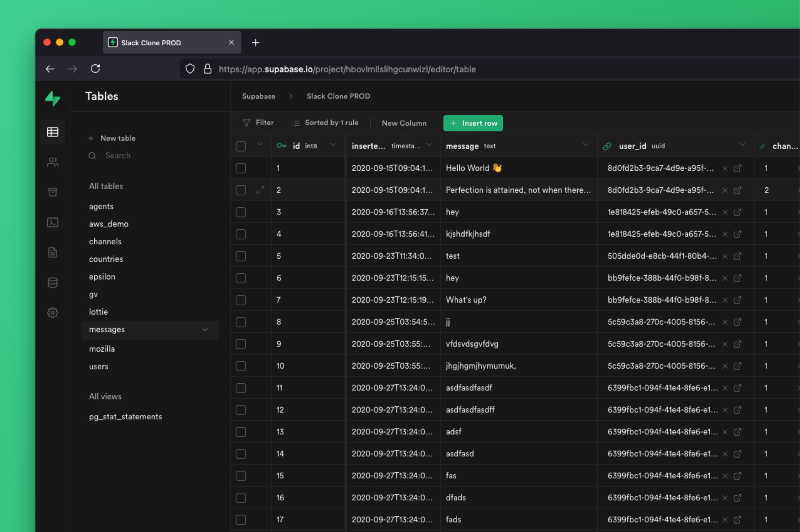The height and width of the screenshot is (532, 800).
Task: Open the channels table
Action: pyautogui.click(x=105, y=241)
